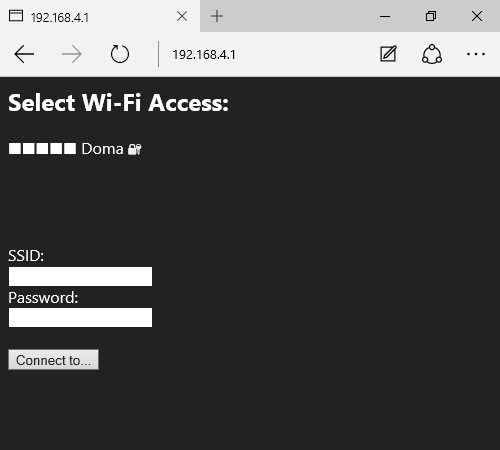500x450 pixels.
Task: Focus the SSID text field
Action: click(x=80, y=276)
